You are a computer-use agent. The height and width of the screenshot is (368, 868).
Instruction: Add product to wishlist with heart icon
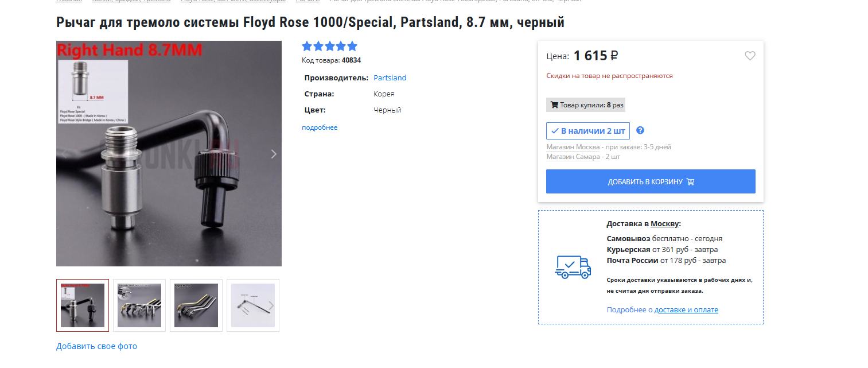750,56
